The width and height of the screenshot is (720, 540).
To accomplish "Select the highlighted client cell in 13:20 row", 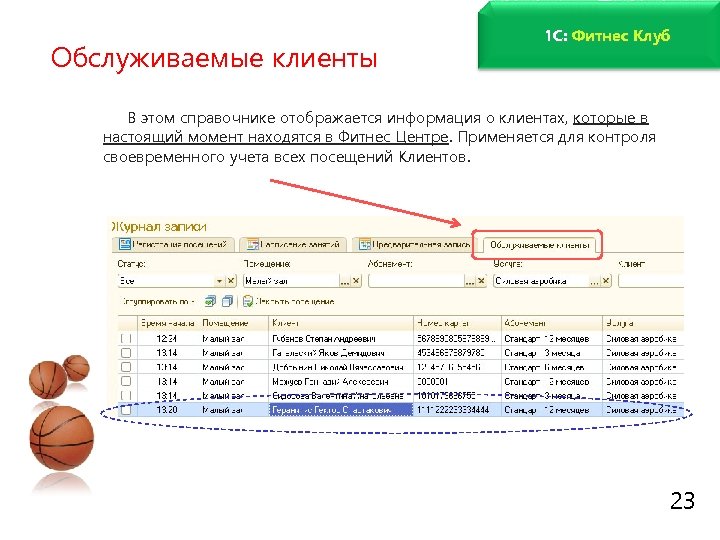I will [341, 410].
